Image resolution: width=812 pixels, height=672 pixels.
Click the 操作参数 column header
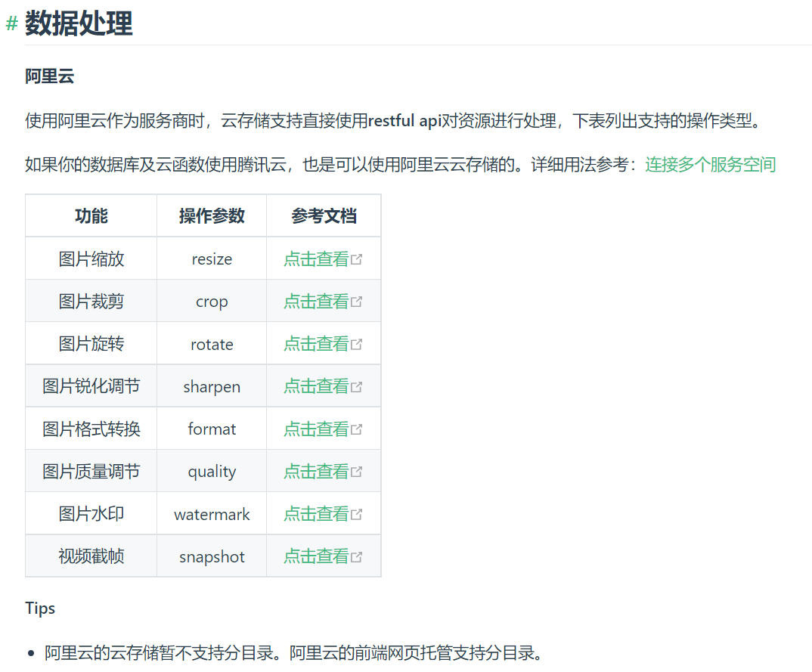tap(212, 216)
